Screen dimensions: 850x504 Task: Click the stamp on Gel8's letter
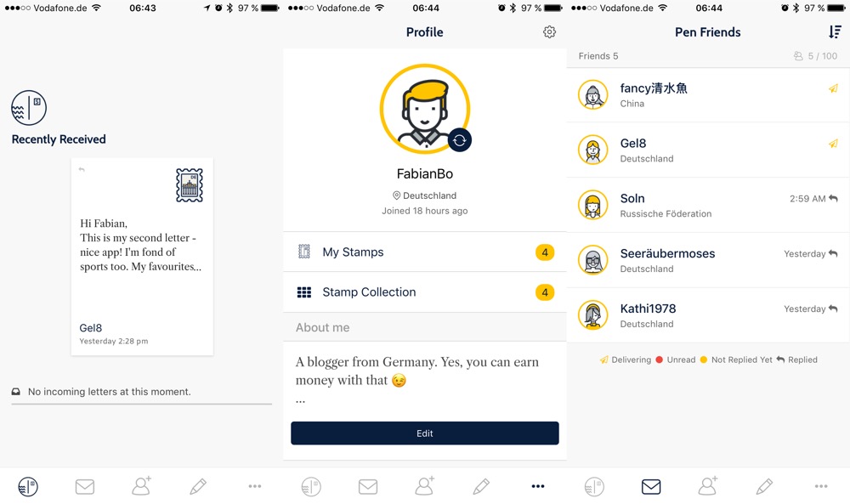click(x=190, y=185)
